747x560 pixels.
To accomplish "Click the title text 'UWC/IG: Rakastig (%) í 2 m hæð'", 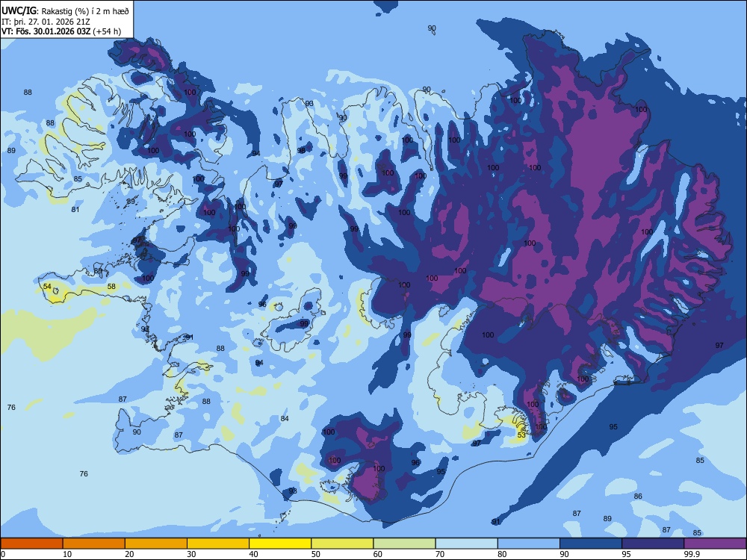I will [65, 11].
